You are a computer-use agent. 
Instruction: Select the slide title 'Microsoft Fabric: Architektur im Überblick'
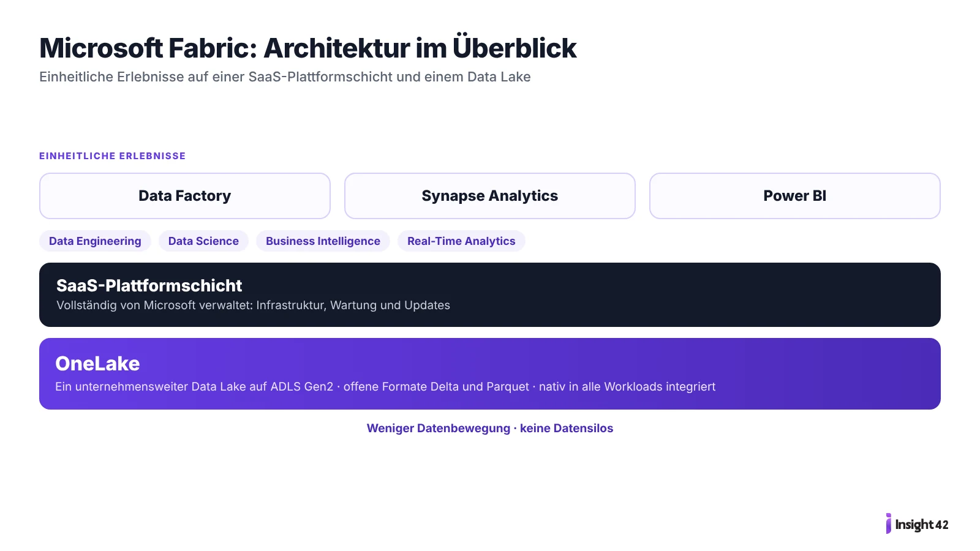(307, 48)
